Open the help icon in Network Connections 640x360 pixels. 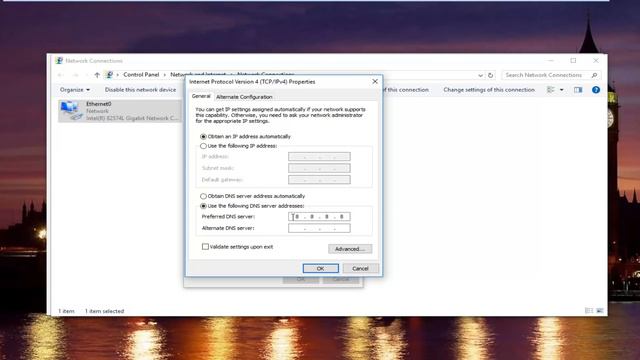(596, 89)
